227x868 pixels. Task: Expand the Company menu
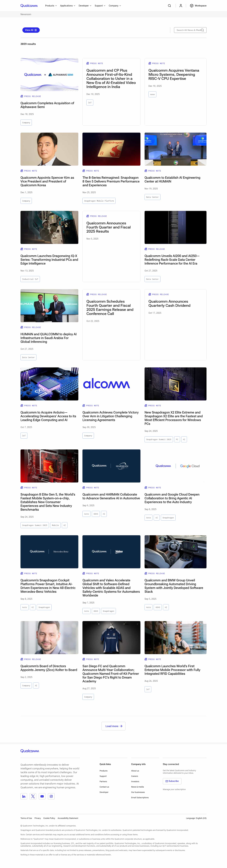coord(115,6)
